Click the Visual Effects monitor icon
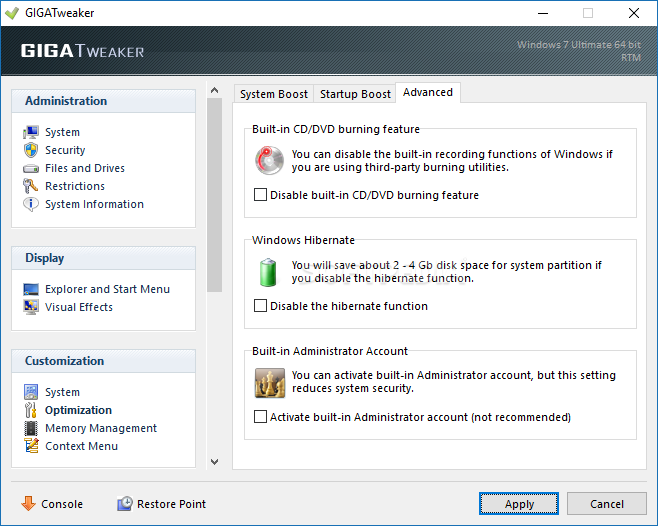 click(31, 307)
